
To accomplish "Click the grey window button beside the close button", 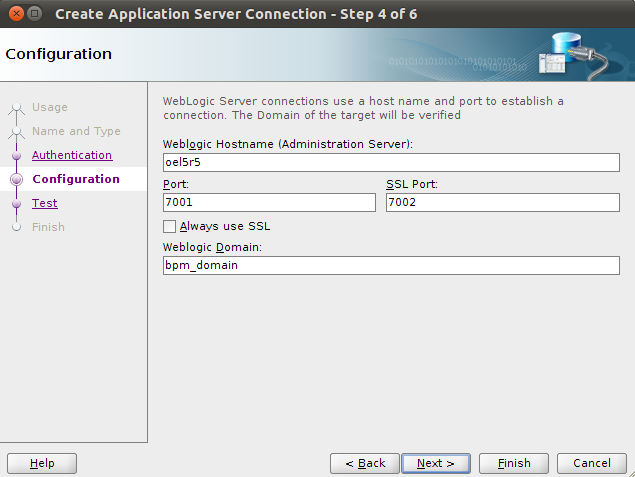I will pos(35,14).
